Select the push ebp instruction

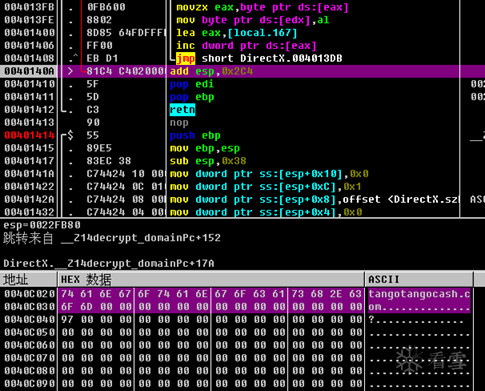point(195,135)
